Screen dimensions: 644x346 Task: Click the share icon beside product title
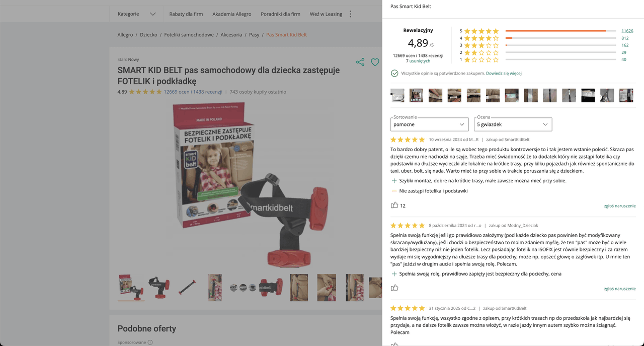[x=360, y=62]
